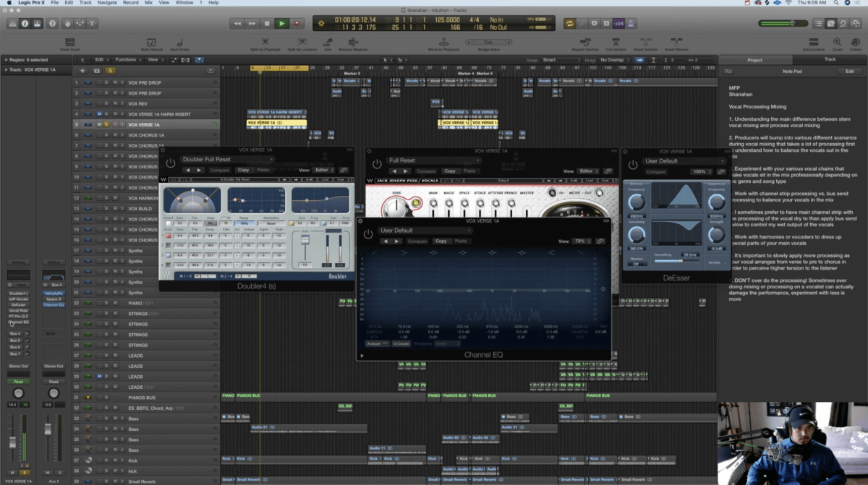Toggle the count-in 1234 button

pos(618,24)
